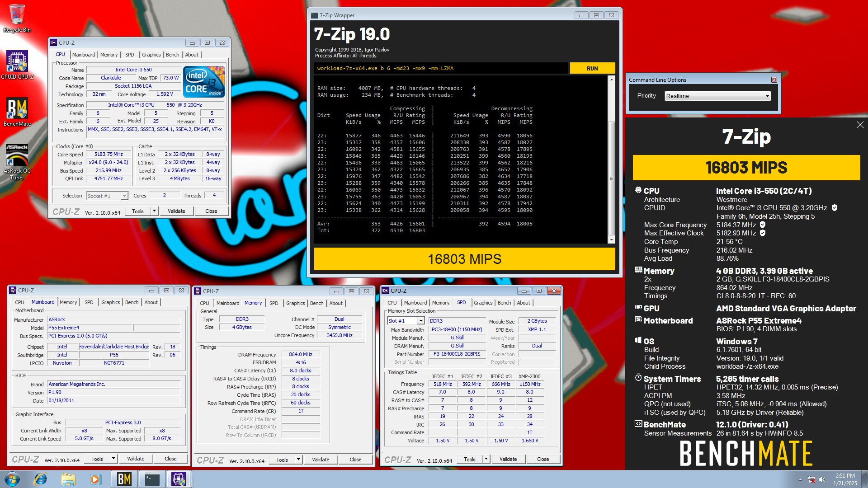Click the network tray icon
Screen dimensions: 868x488
click(811, 479)
